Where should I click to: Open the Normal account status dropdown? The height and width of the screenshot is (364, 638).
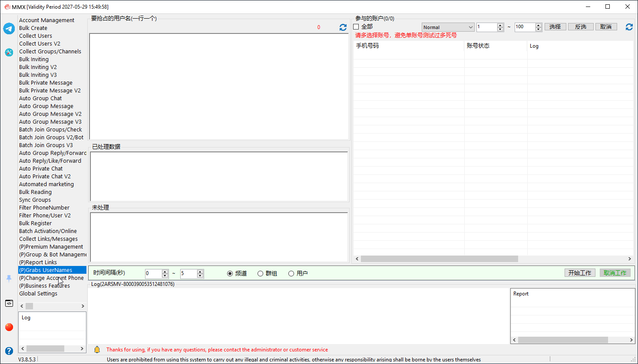point(448,27)
